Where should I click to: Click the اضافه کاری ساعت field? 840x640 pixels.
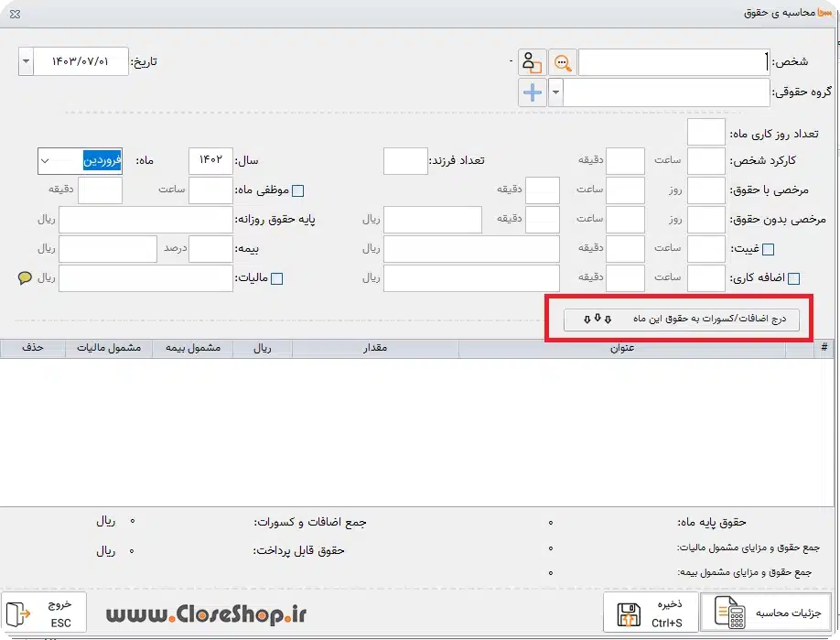pos(706,278)
